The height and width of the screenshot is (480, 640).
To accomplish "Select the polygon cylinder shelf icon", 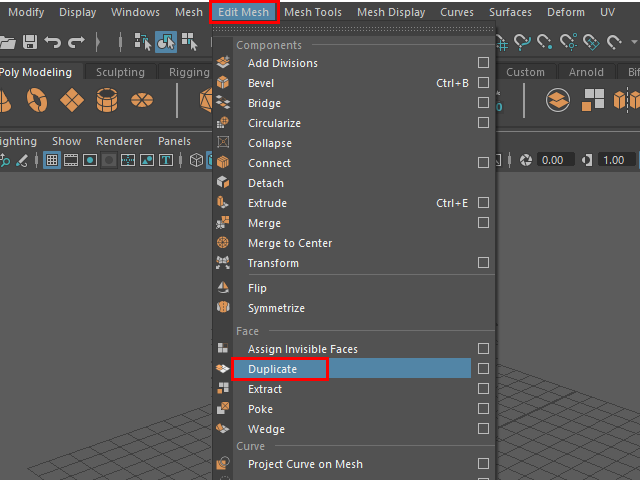I will point(107,100).
